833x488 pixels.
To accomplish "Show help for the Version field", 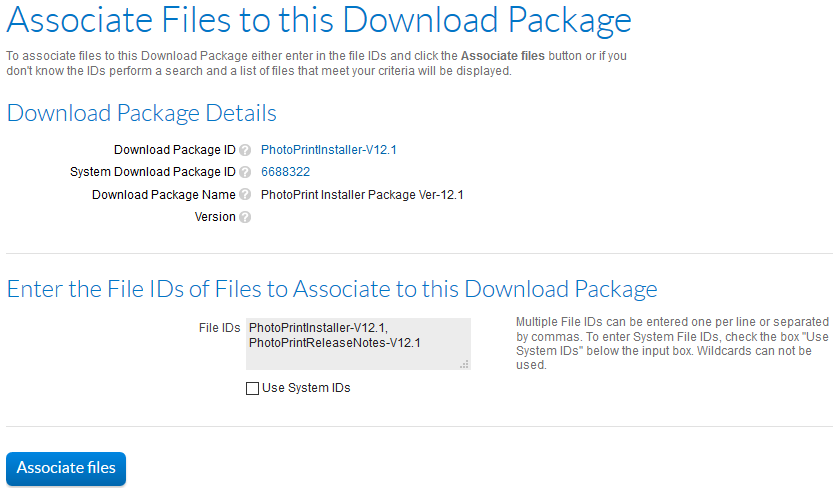I will pos(245,217).
